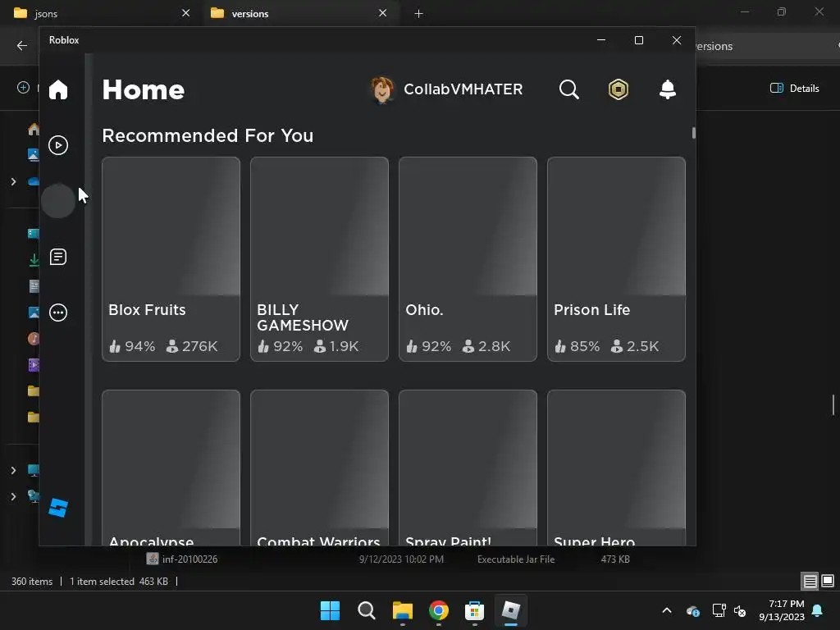Click the 473 KB size cell

coord(615,559)
